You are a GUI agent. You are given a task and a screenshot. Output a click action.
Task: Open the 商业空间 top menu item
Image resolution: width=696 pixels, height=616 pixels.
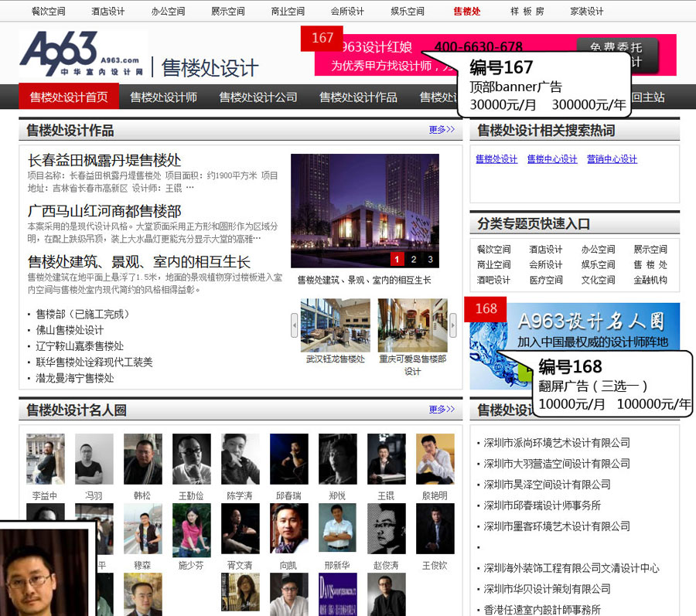tap(288, 11)
